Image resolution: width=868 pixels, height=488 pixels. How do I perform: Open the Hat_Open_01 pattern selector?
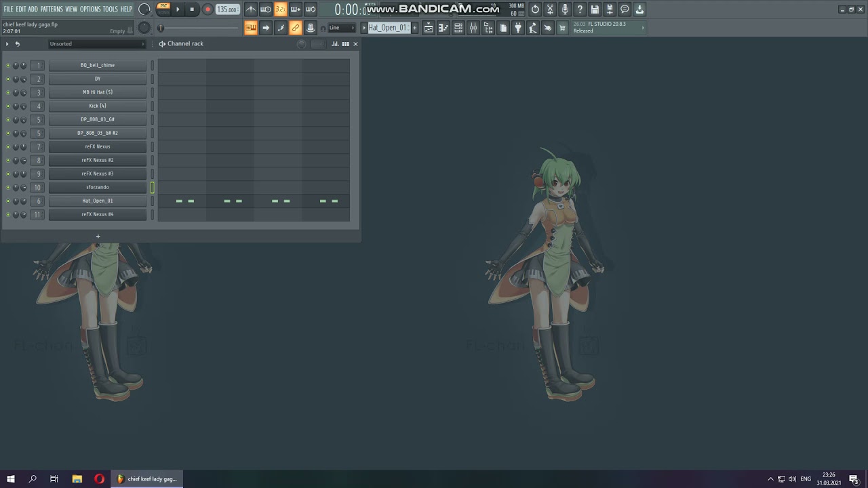coord(388,28)
